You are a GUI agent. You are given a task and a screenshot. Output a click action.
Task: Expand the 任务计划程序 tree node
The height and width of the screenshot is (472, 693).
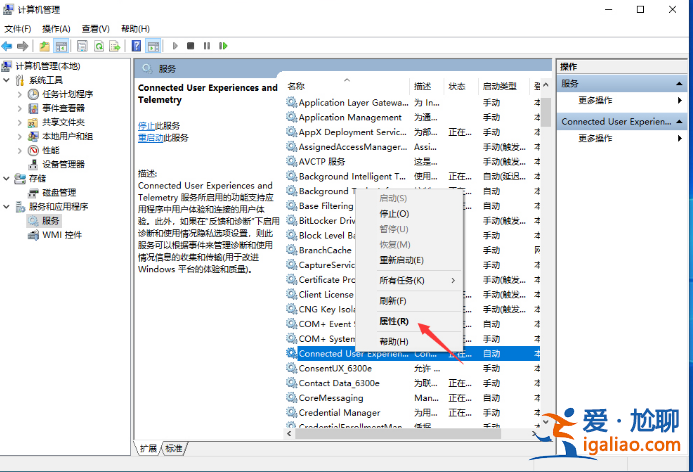tap(20, 94)
